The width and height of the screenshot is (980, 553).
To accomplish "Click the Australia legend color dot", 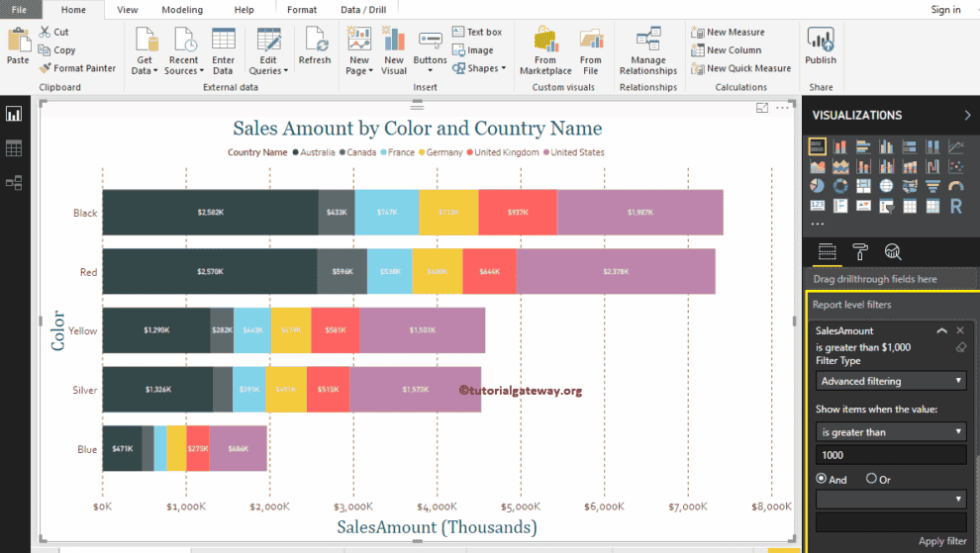I will click(x=296, y=152).
